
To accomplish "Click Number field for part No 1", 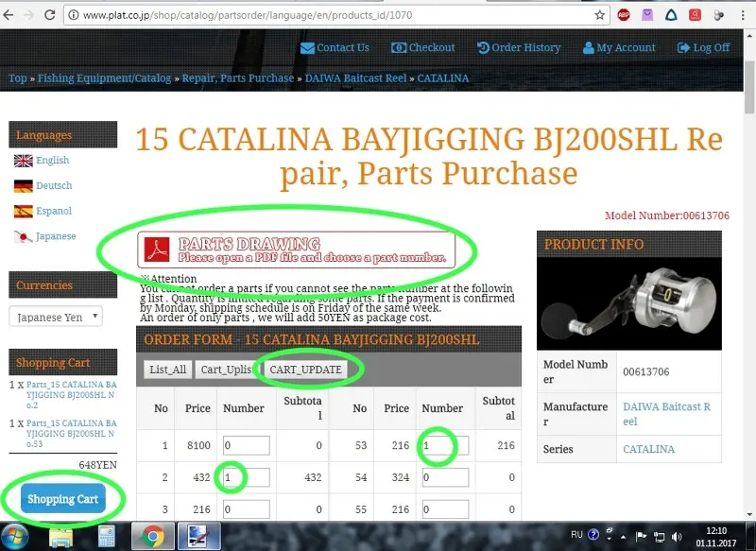I will pos(246,445).
